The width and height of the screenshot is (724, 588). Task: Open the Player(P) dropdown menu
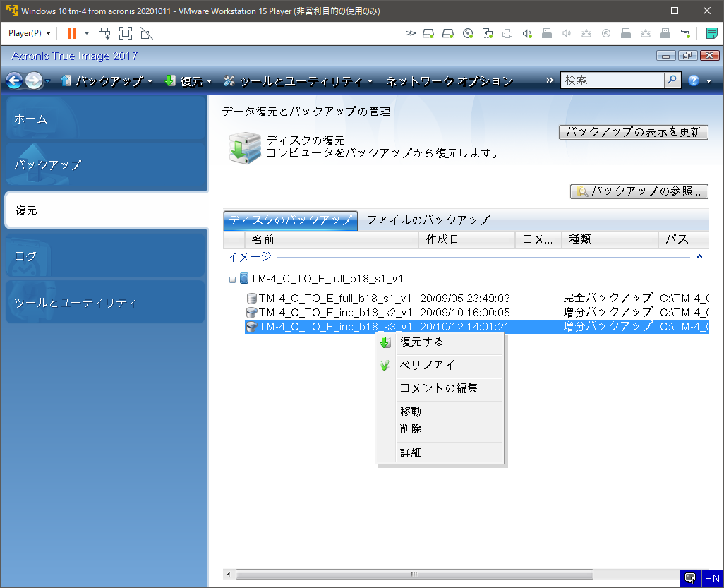(x=30, y=33)
